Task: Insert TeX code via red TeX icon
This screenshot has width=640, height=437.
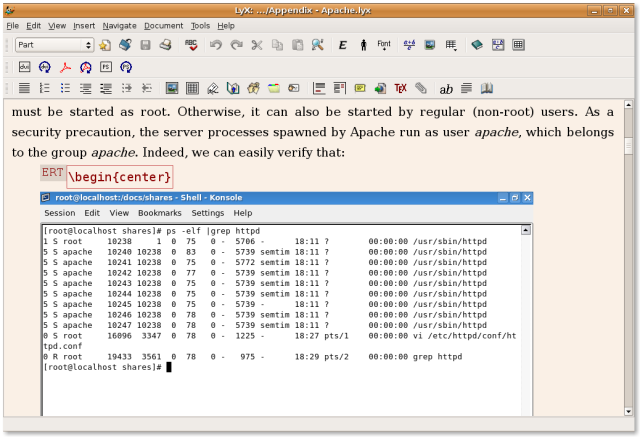Action: (x=401, y=89)
